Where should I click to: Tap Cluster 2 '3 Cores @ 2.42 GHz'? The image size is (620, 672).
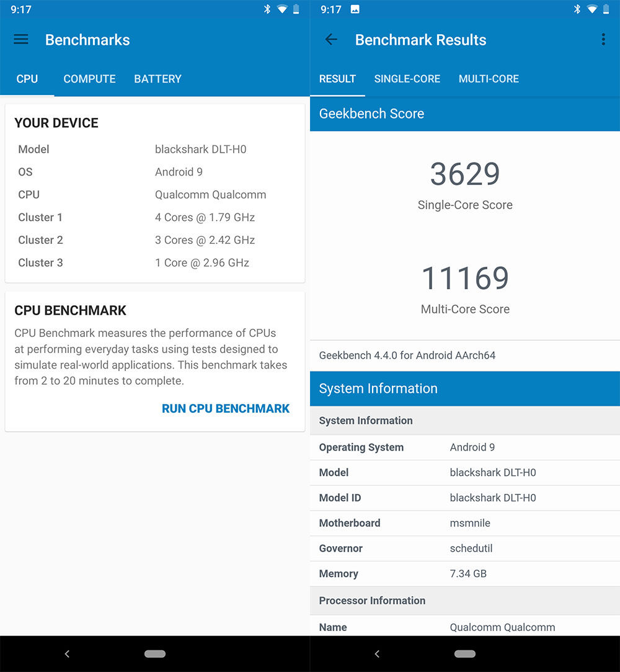[x=205, y=240]
